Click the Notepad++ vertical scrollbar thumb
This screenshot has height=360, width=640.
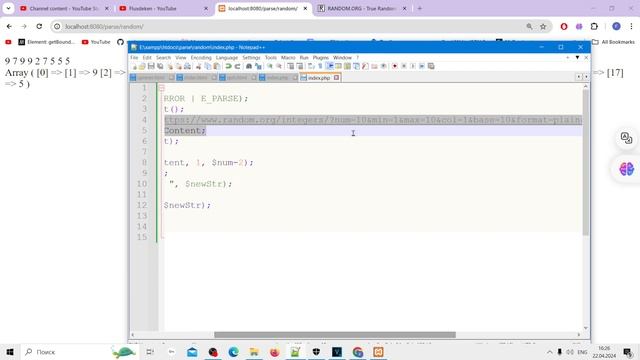(x=585, y=162)
